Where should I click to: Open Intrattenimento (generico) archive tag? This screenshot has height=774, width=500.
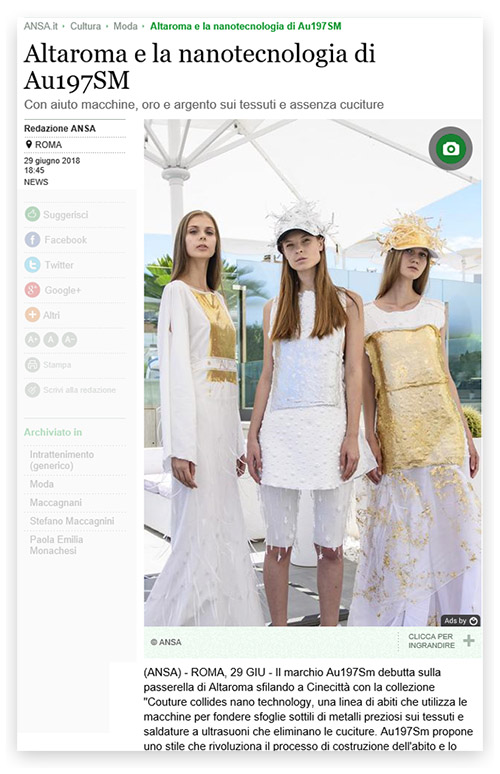62,460
